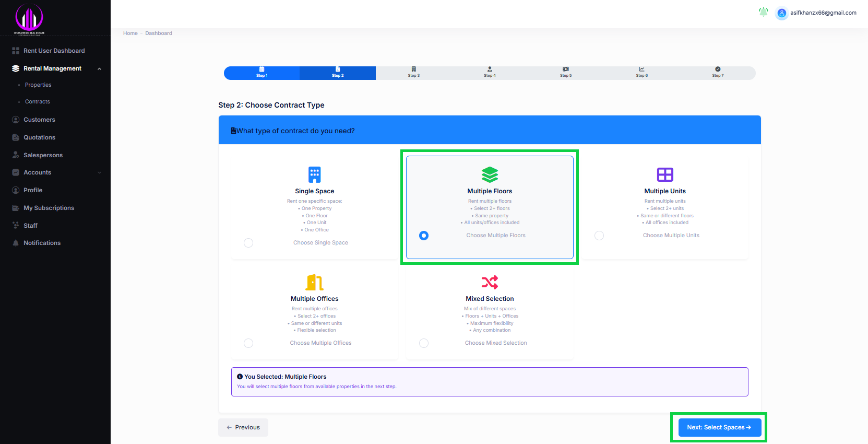Select the Multiple Units radio button
868x444 pixels.
click(x=599, y=236)
